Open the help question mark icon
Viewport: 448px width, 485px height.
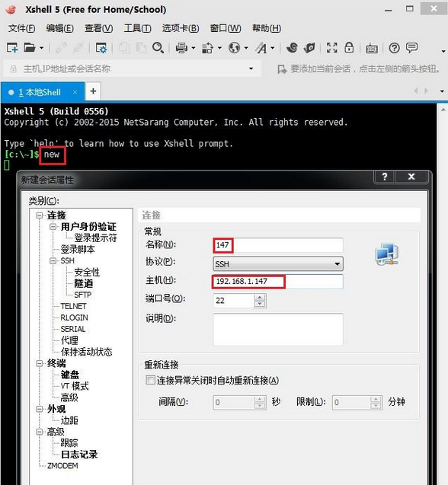[394, 48]
